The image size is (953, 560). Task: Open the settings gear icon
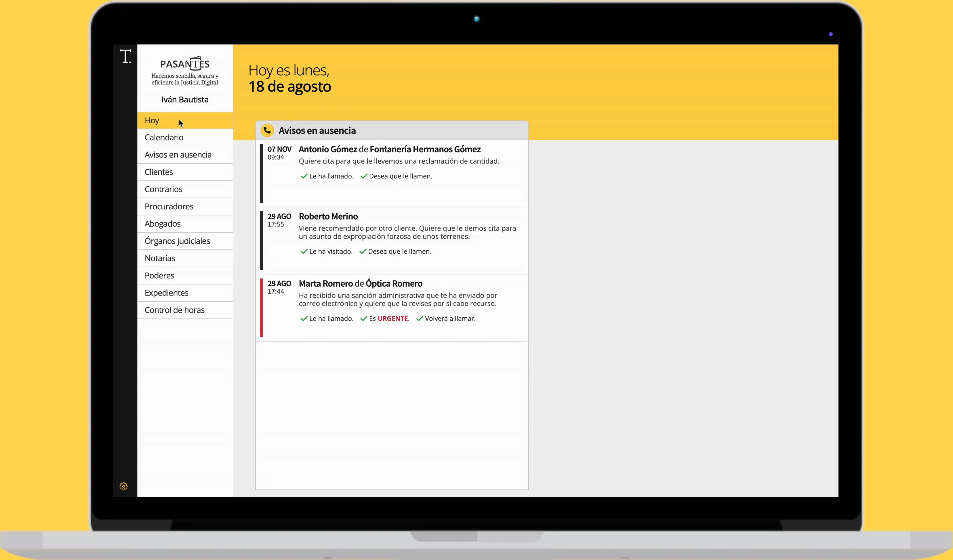pyautogui.click(x=124, y=486)
